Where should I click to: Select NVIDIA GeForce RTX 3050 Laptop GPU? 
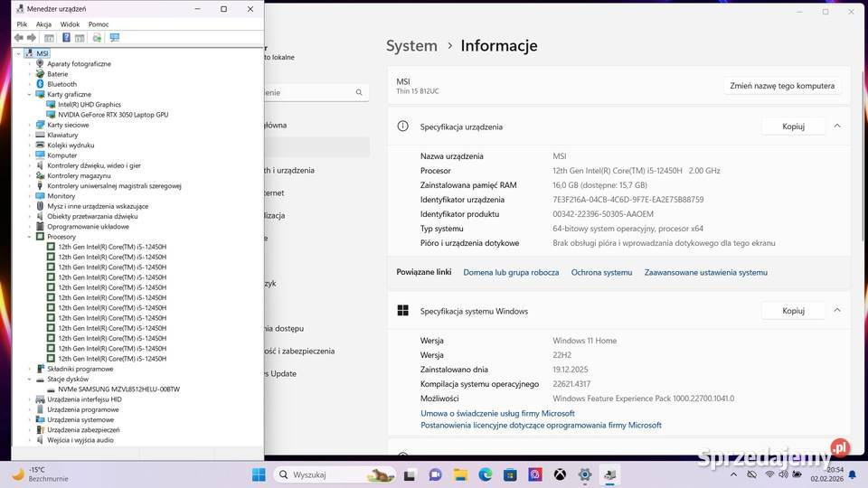113,115
